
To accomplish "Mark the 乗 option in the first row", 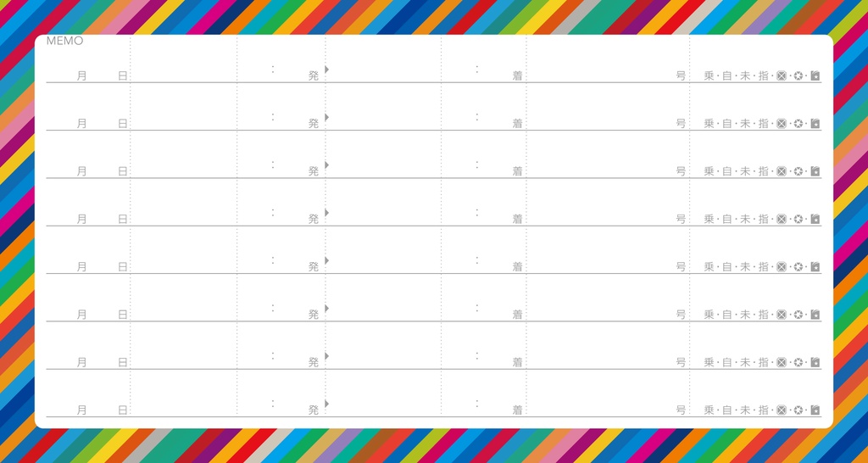I will click(709, 76).
